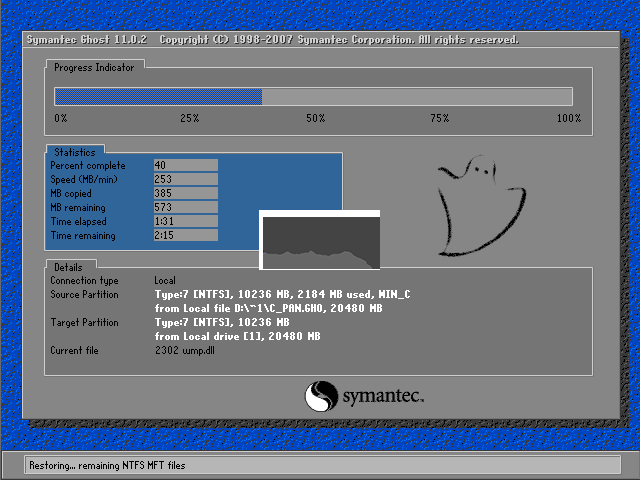Click the 'symantec.' wordmark text
Screen dimensions: 640x480
(383, 396)
